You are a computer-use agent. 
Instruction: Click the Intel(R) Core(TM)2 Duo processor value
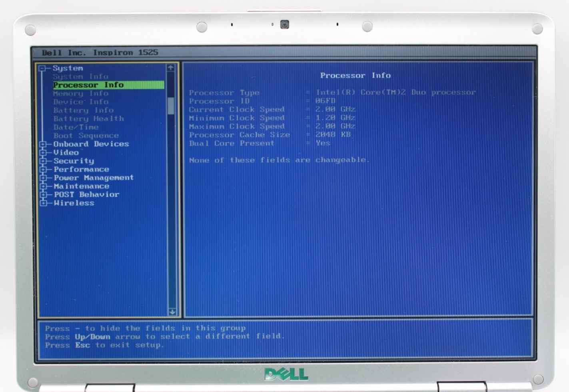tap(395, 92)
